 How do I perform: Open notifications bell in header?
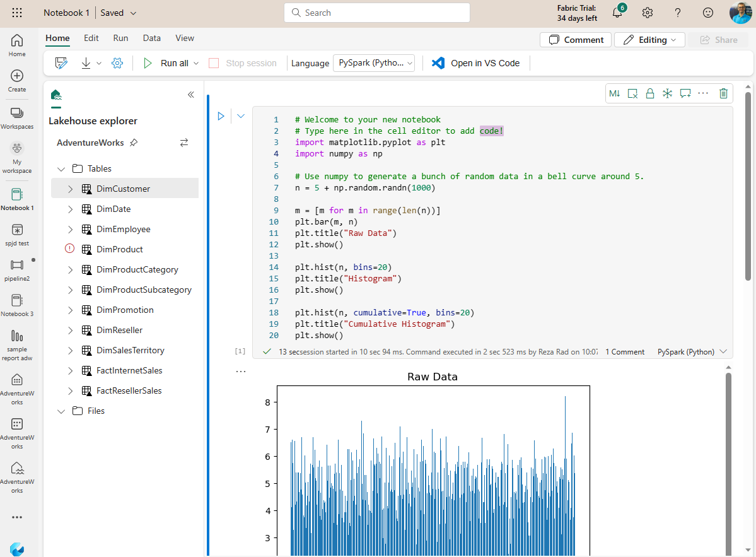click(x=617, y=13)
